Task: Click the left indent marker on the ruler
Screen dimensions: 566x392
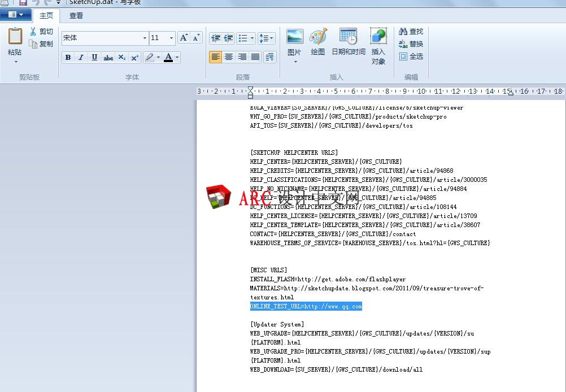Action: [x=250, y=93]
